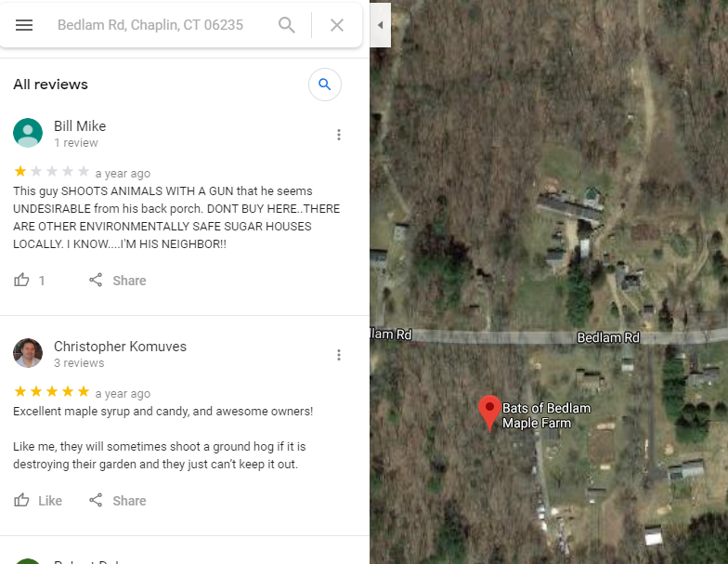Open Bill Mike's profile avatar
The height and width of the screenshot is (564, 728).
click(x=28, y=133)
